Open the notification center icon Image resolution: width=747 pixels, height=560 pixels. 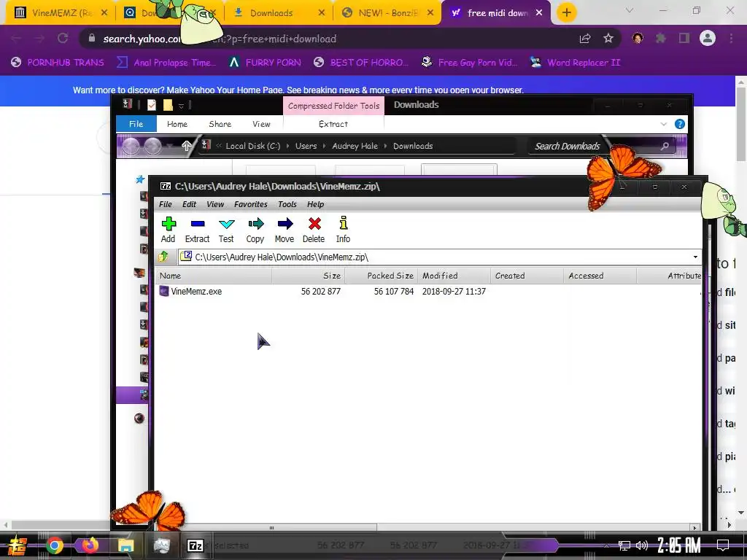click(x=723, y=545)
